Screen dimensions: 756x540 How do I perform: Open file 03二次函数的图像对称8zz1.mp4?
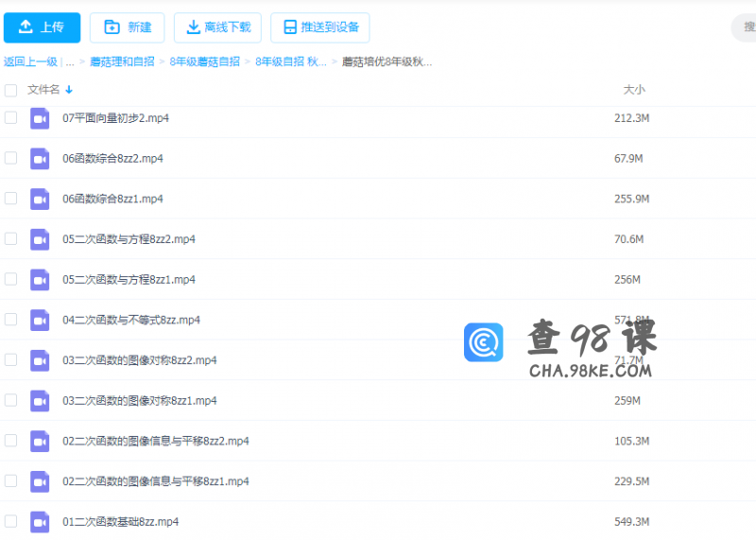click(139, 401)
